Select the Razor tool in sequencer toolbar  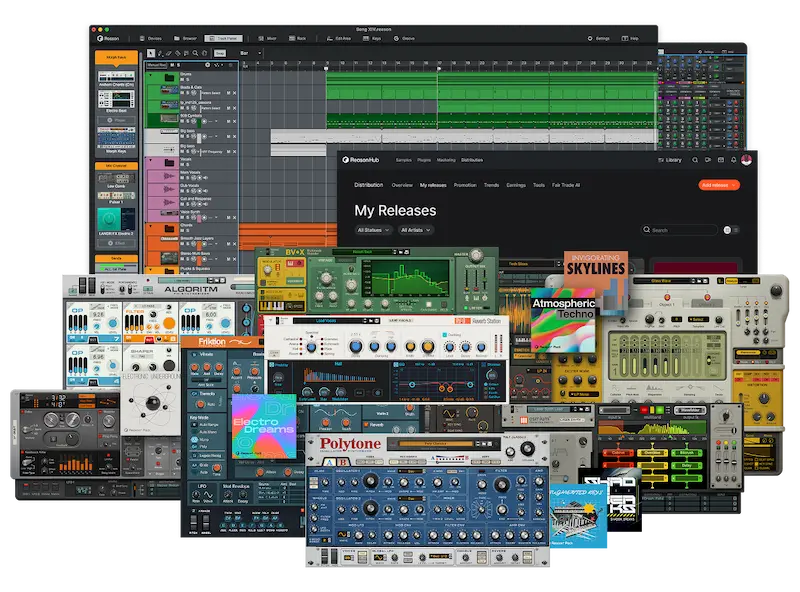coord(178,53)
